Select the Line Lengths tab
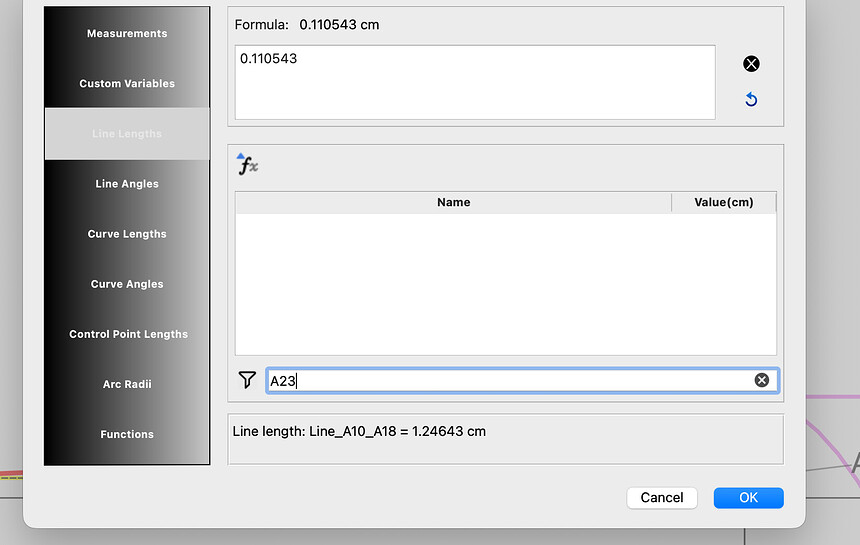Image resolution: width=860 pixels, height=545 pixels. tap(127, 134)
